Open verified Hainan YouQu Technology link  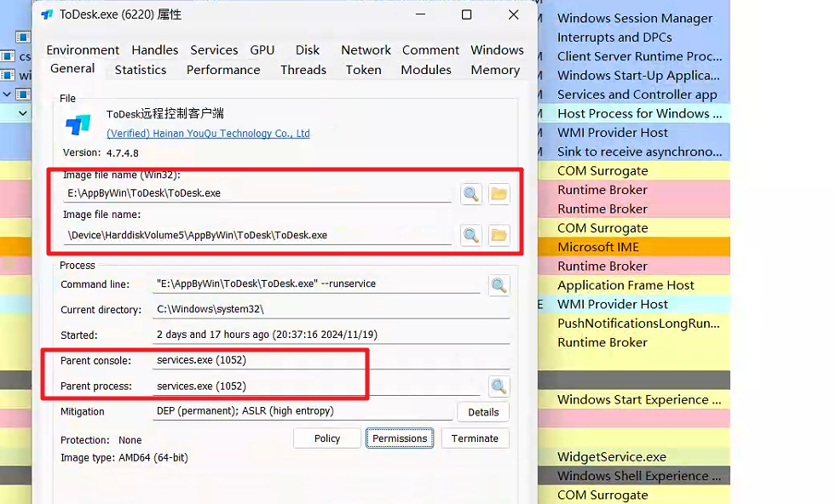pos(208,134)
